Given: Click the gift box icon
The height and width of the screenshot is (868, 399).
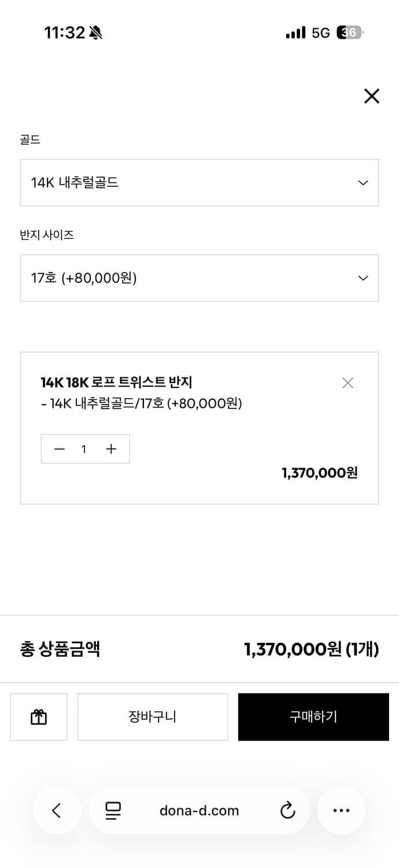Looking at the screenshot, I should coord(38,717).
